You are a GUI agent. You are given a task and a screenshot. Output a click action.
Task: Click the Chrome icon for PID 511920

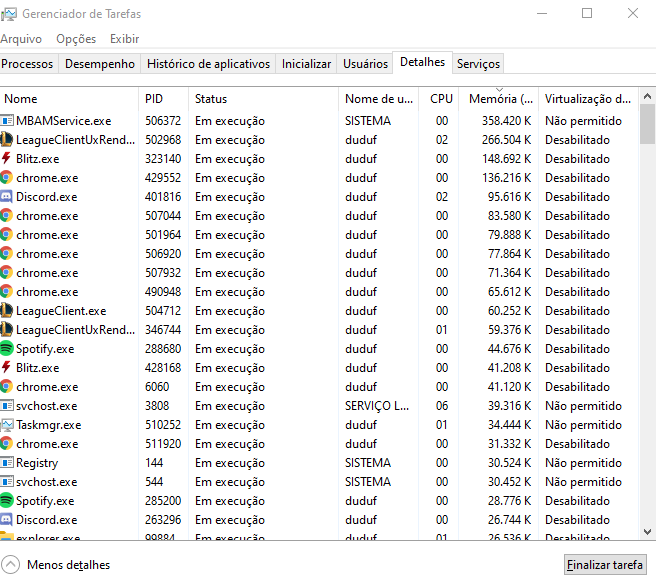pyautogui.click(x=6, y=443)
